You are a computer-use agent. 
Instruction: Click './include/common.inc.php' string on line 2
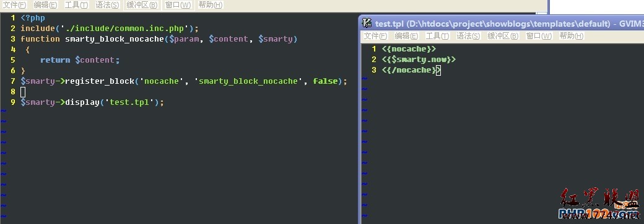click(124, 29)
